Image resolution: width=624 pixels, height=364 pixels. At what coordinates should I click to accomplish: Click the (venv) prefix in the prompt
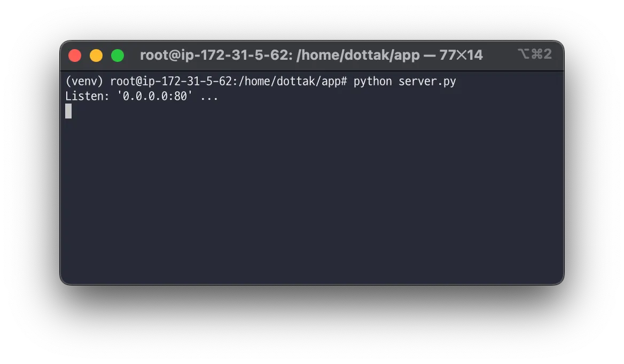tap(84, 81)
